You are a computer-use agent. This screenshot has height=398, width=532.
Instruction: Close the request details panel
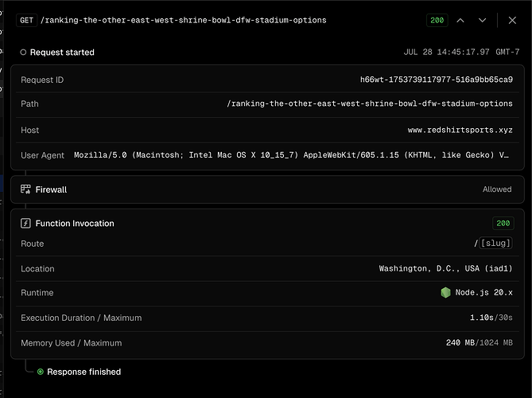[512, 20]
